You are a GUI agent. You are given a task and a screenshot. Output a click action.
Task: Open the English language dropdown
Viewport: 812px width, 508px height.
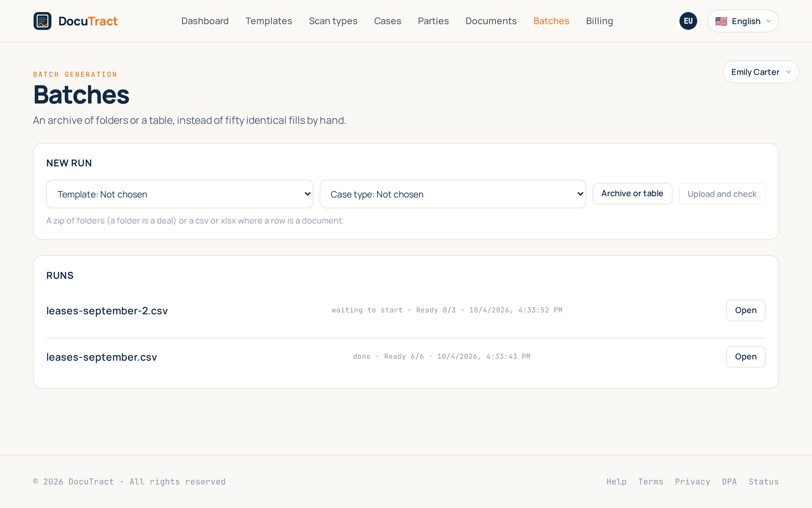click(743, 21)
